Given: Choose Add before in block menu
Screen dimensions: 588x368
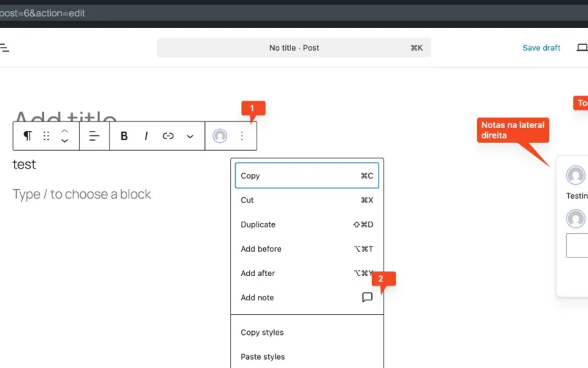Looking at the screenshot, I should point(306,249).
